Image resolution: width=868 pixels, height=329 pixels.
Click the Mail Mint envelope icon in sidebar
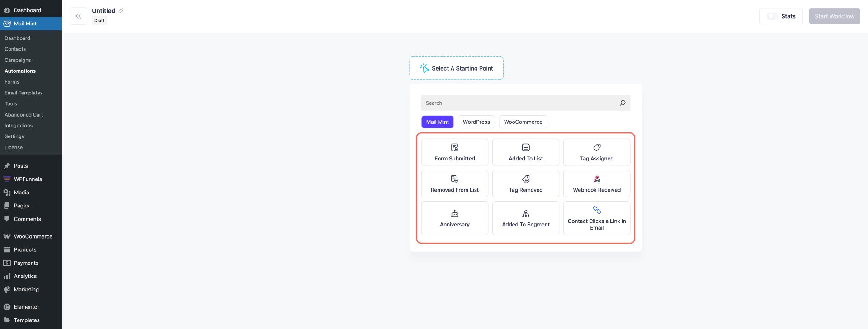(x=7, y=23)
